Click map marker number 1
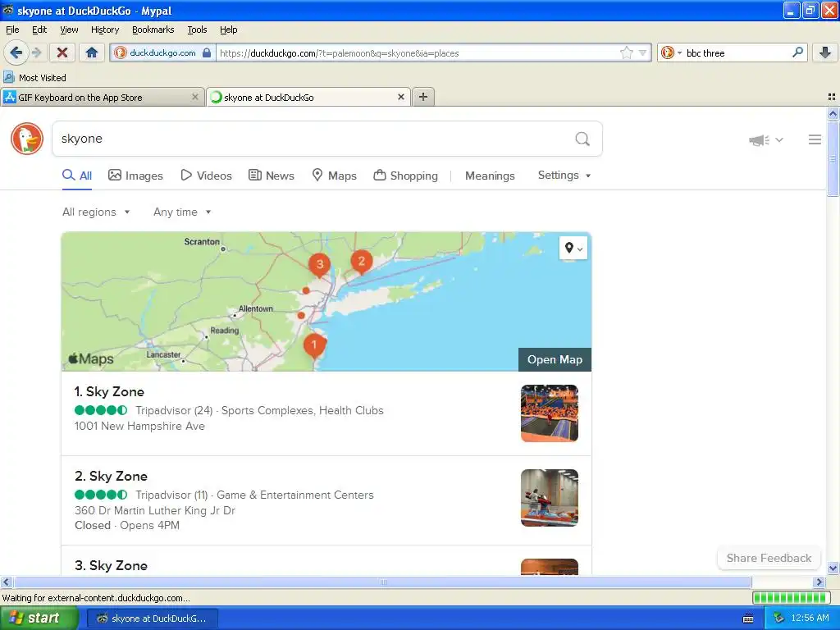The image size is (840, 630). click(314, 345)
